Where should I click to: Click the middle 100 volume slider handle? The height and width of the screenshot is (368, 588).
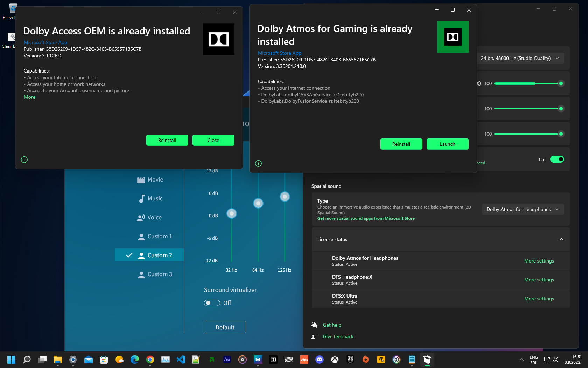[x=561, y=109]
